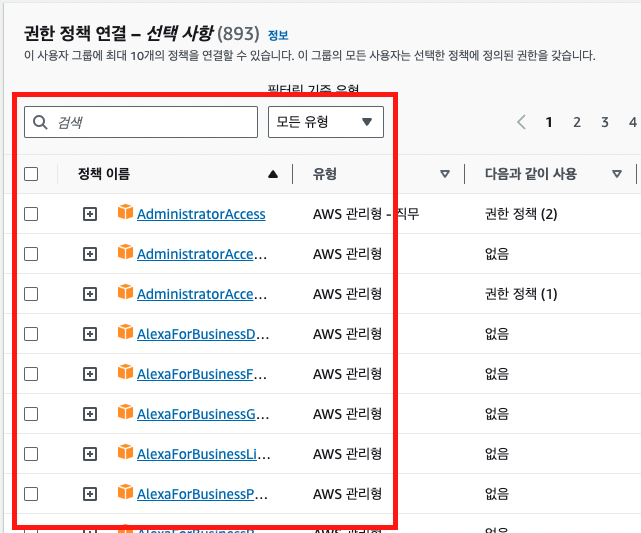Expand the AlexaForBusinessG… policy row
This screenshot has width=641, height=533.
coord(90,414)
